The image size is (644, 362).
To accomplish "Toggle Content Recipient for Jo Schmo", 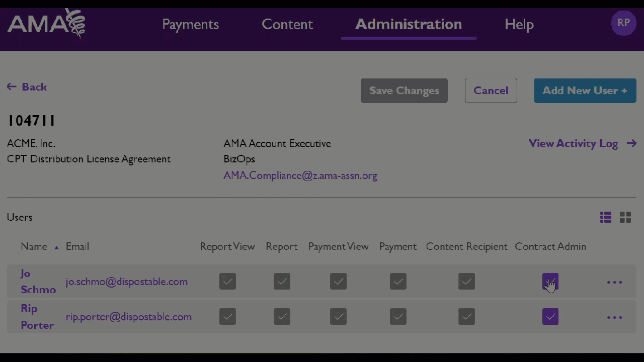I will click(466, 282).
